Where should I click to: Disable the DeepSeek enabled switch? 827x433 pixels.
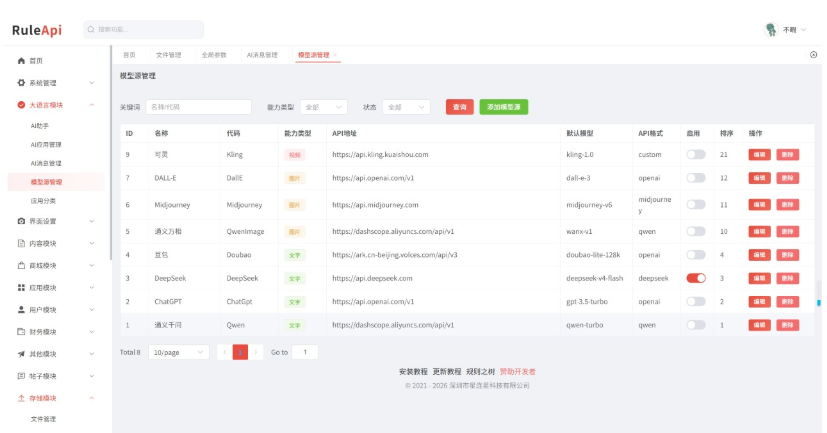[x=696, y=278]
